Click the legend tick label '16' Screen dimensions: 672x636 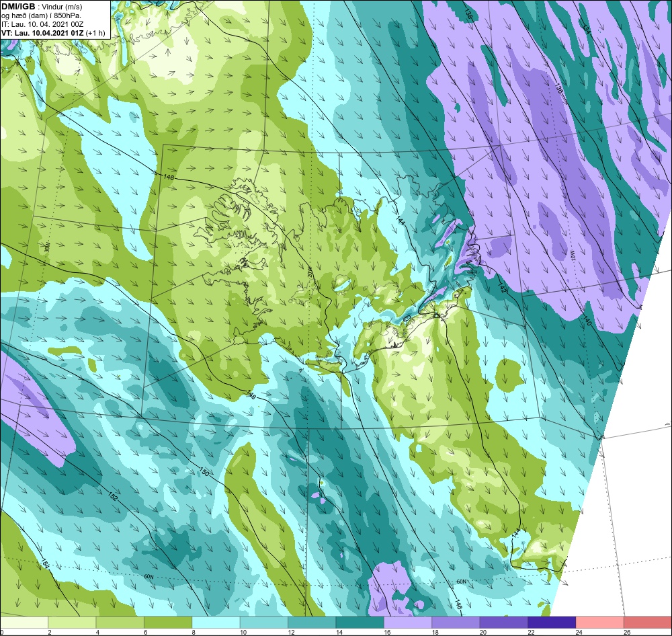[x=388, y=632]
